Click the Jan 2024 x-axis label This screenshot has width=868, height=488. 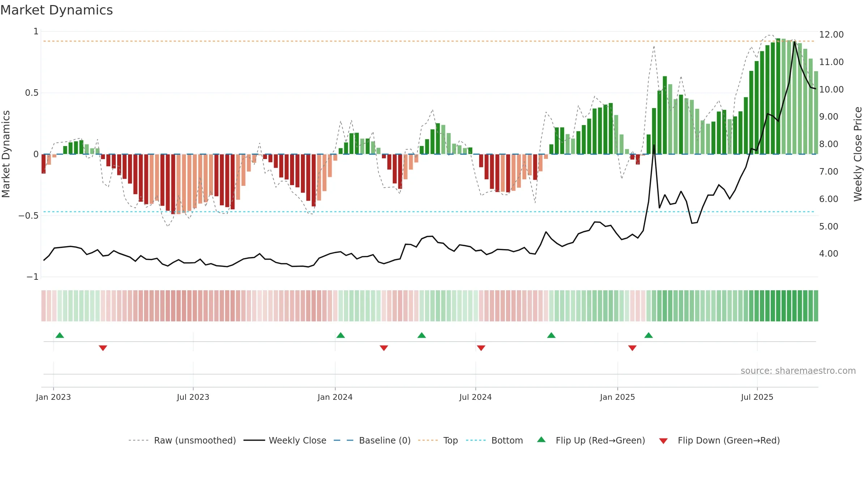pos(335,397)
